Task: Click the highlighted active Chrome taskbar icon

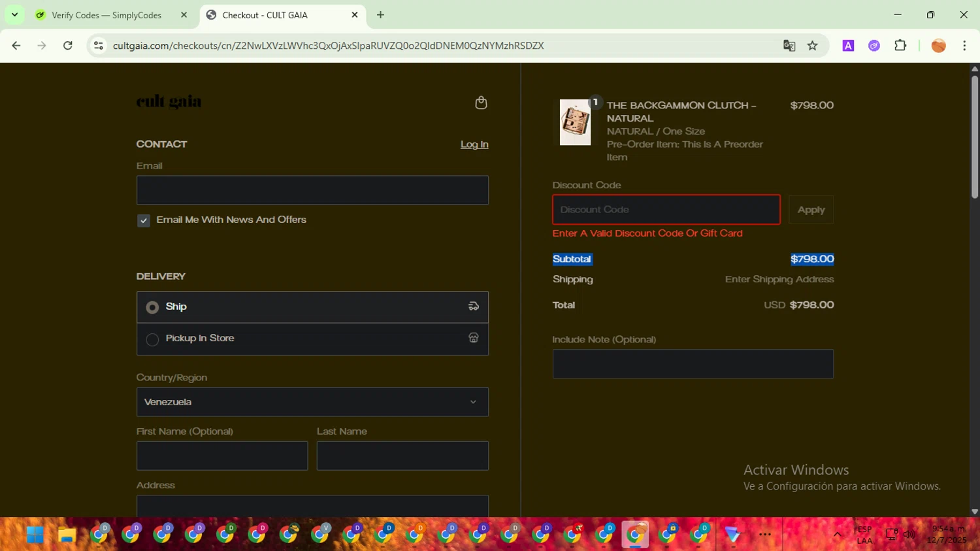Action: [635, 535]
